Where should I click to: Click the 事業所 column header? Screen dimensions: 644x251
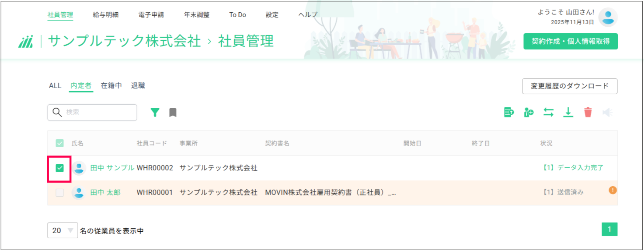click(x=188, y=143)
